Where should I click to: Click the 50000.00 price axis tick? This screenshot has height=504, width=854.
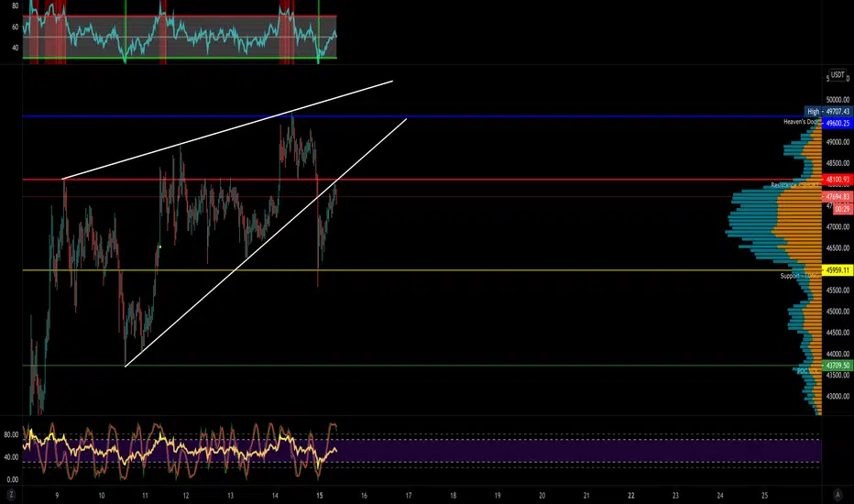click(838, 100)
